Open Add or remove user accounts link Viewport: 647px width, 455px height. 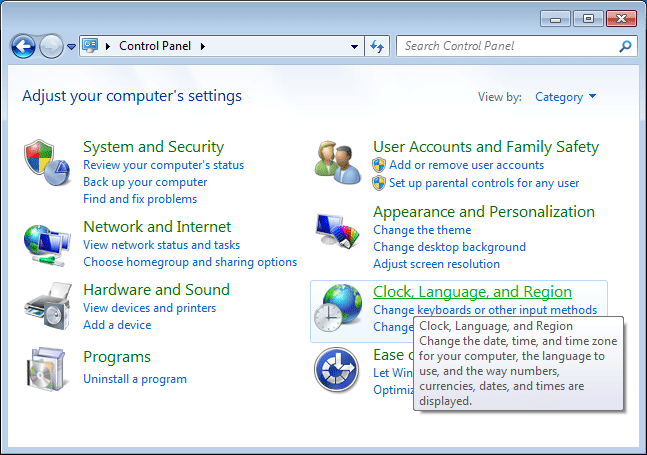[466, 165]
